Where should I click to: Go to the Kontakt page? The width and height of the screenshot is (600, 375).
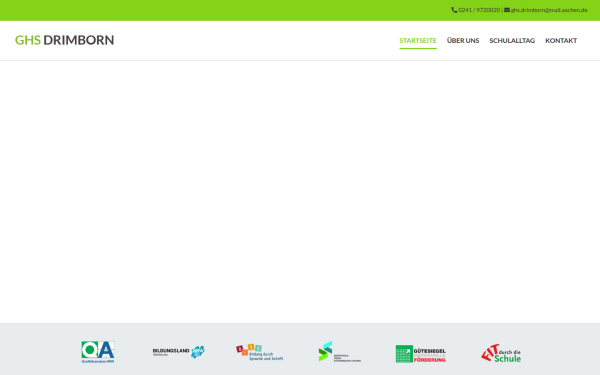561,41
